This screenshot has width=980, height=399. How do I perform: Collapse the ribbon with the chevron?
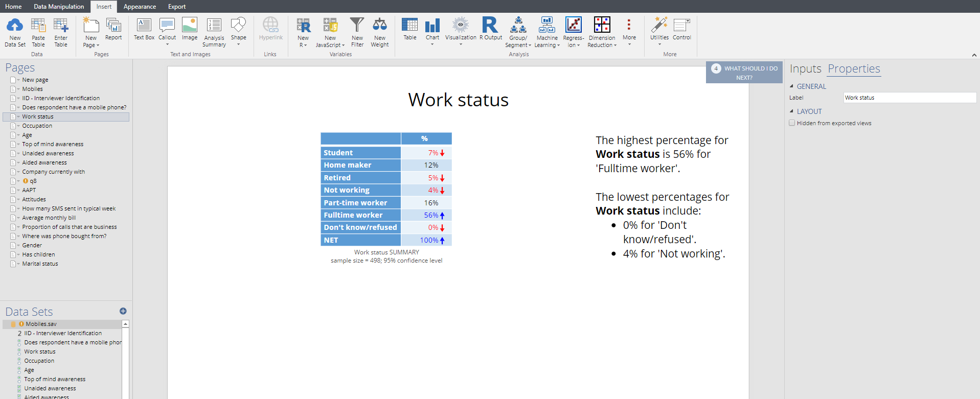click(974, 55)
